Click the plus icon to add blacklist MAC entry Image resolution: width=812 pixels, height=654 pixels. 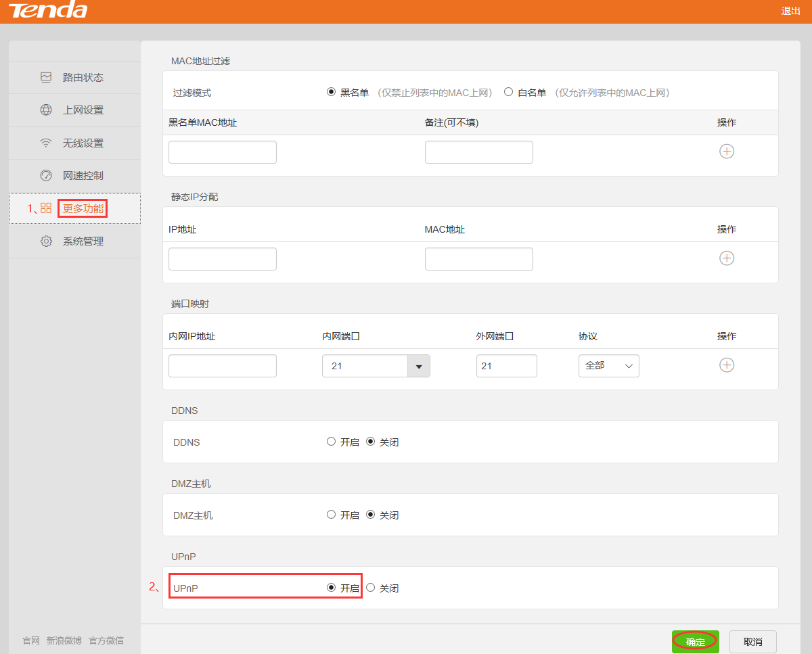(727, 151)
